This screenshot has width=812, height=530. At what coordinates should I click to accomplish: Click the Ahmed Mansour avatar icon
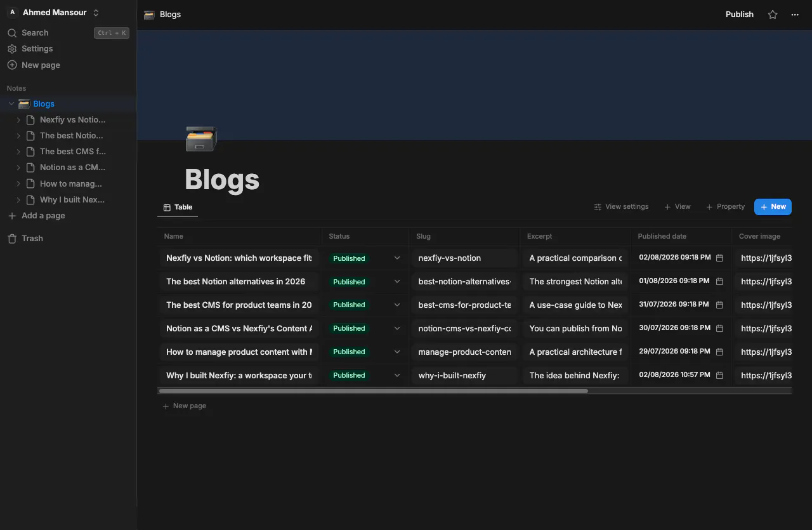(x=12, y=13)
